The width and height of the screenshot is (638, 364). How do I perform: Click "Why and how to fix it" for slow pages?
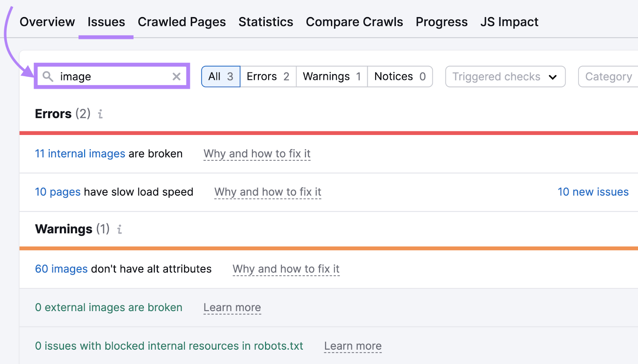(268, 192)
